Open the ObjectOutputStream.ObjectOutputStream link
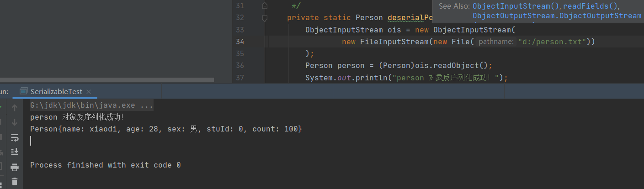 tap(557, 16)
